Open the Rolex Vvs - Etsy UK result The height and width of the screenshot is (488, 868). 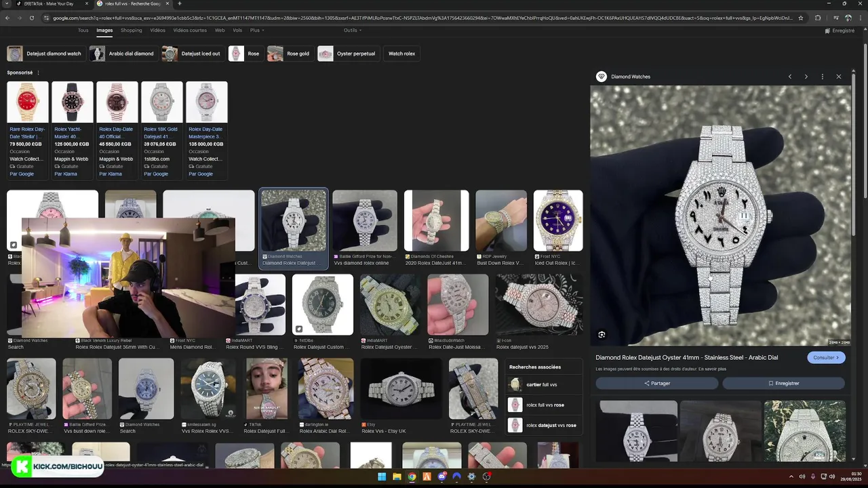(401, 396)
